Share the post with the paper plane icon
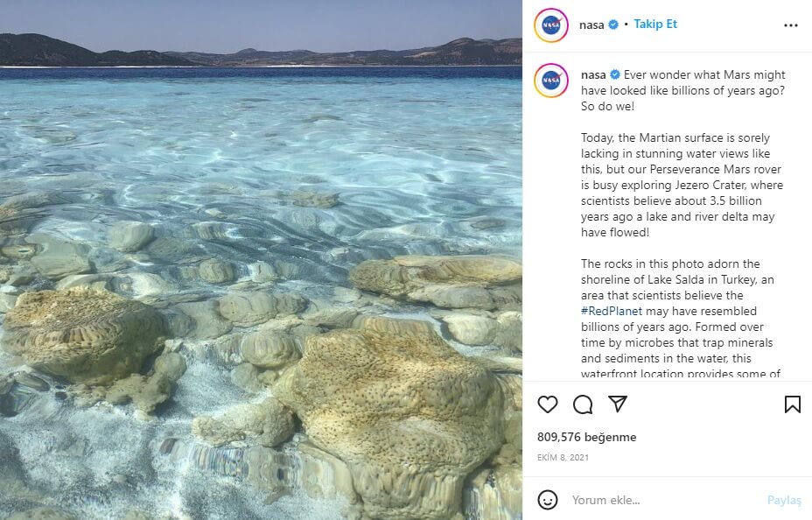Screen dimensions: 812x520 618,404
